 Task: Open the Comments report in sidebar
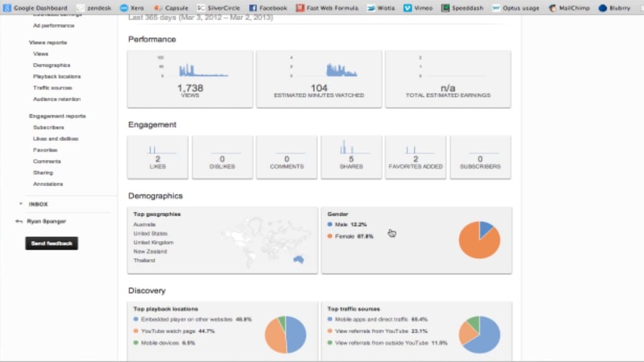[47, 162]
